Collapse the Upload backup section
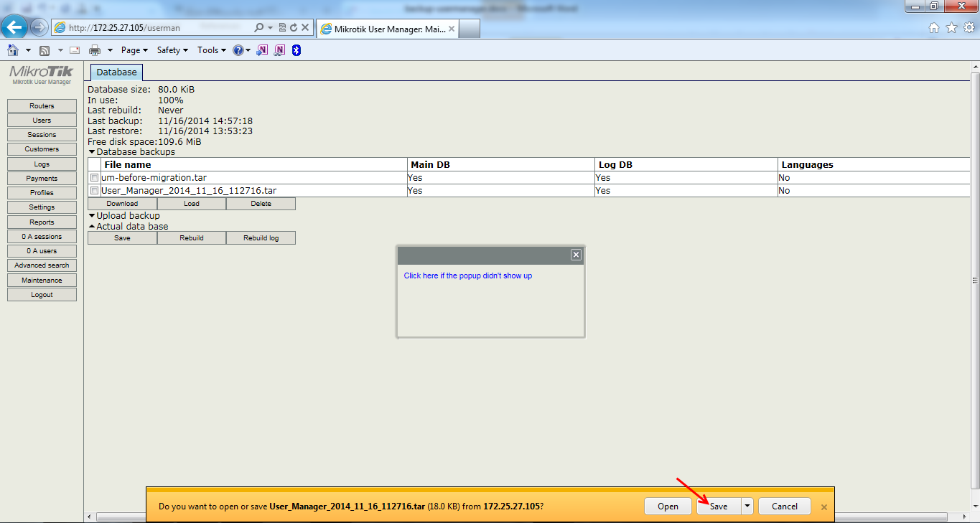This screenshot has width=980, height=523. (92, 216)
